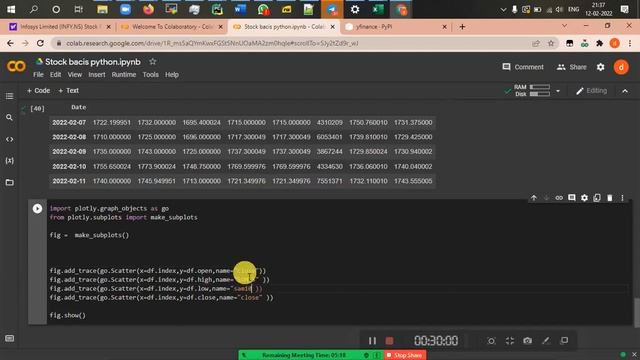The height and width of the screenshot is (360, 640).
Task: Open the Editing mode dropdown
Action: 591,91
